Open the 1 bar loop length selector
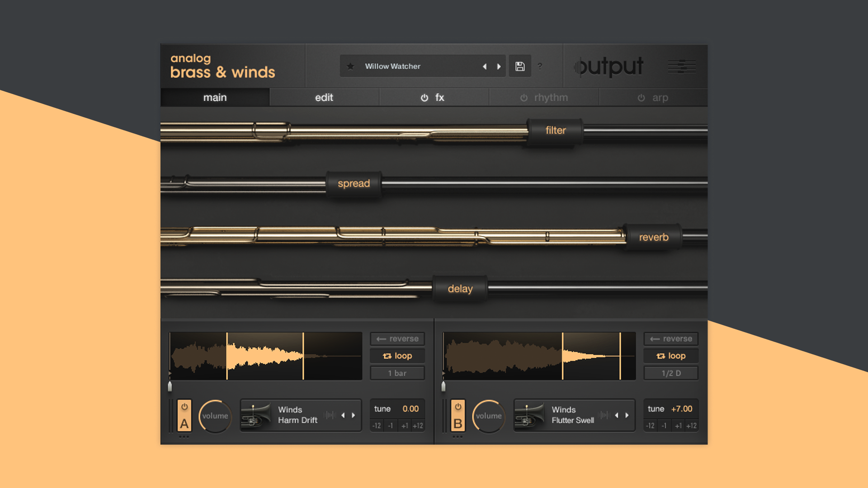Screen dimensions: 868x488 coord(396,373)
